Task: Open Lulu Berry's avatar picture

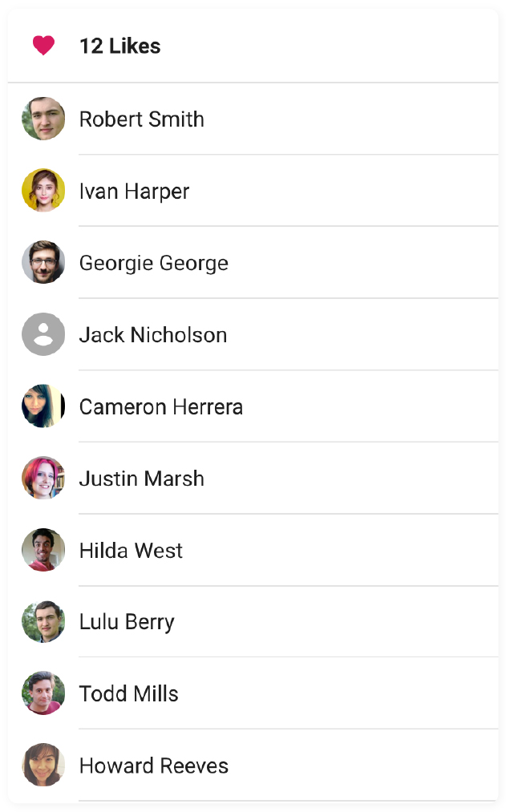Action: pyautogui.click(x=43, y=621)
